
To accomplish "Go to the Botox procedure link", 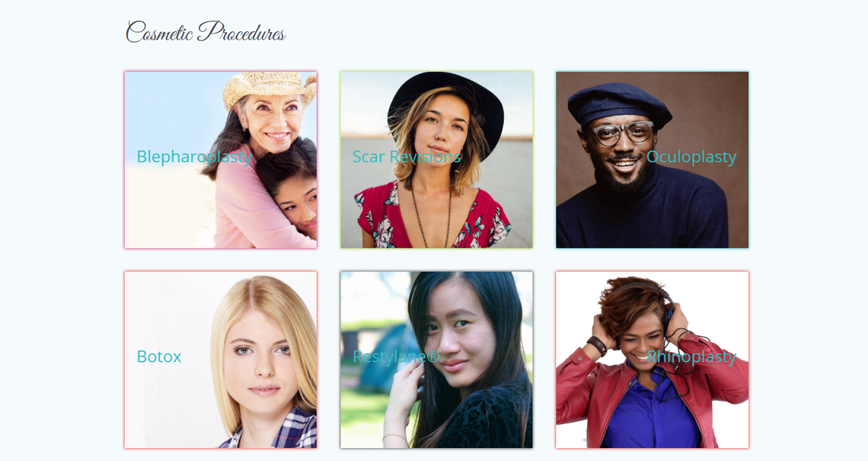I will 159,357.
